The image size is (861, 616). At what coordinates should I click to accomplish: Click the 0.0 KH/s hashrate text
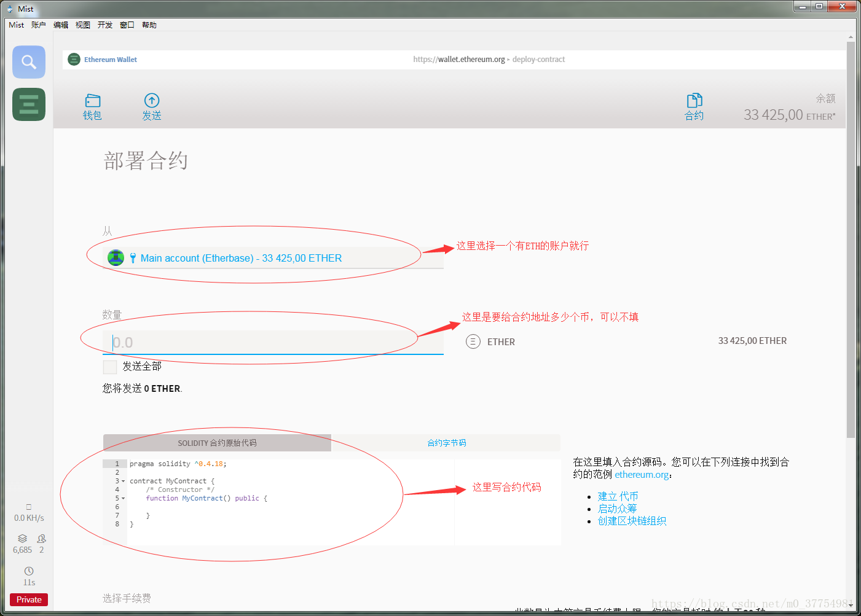(29, 518)
